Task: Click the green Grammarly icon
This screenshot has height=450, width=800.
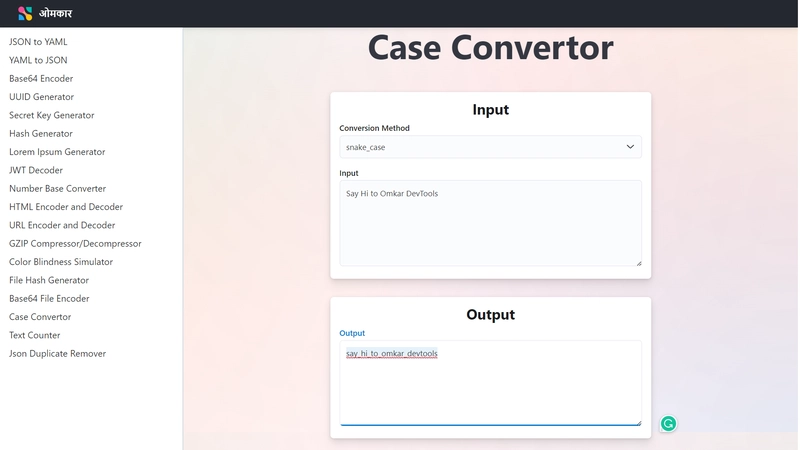Action: pos(668,423)
